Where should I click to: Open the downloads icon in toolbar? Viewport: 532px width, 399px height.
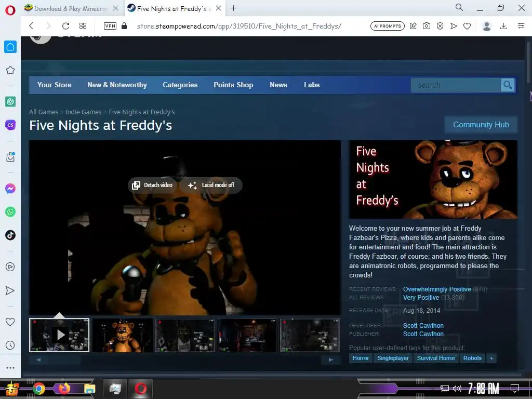(x=504, y=26)
